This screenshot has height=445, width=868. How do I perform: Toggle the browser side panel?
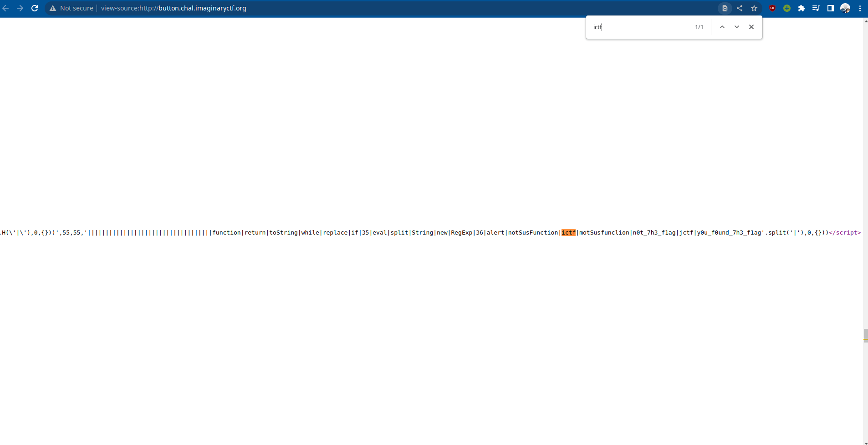(830, 8)
